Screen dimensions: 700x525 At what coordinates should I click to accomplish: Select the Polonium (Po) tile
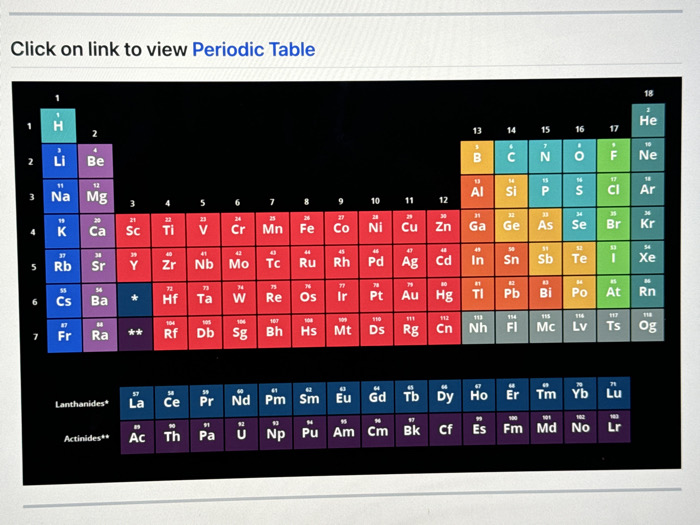tap(580, 292)
